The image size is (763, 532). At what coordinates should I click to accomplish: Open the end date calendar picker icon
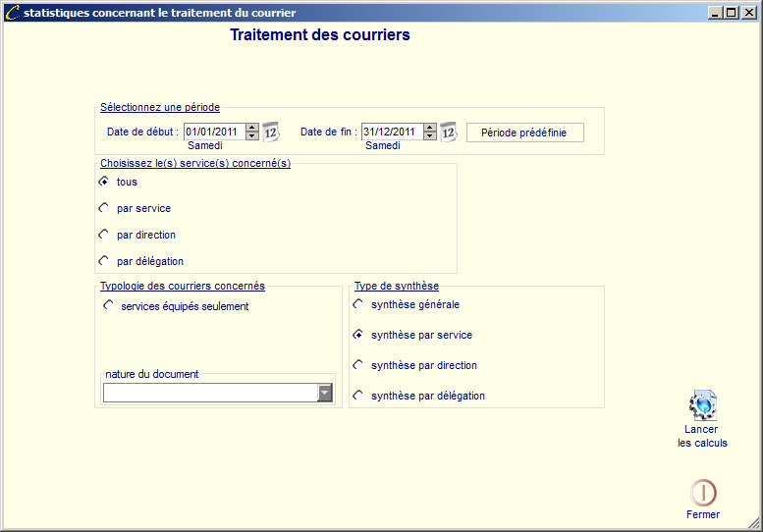pos(448,132)
